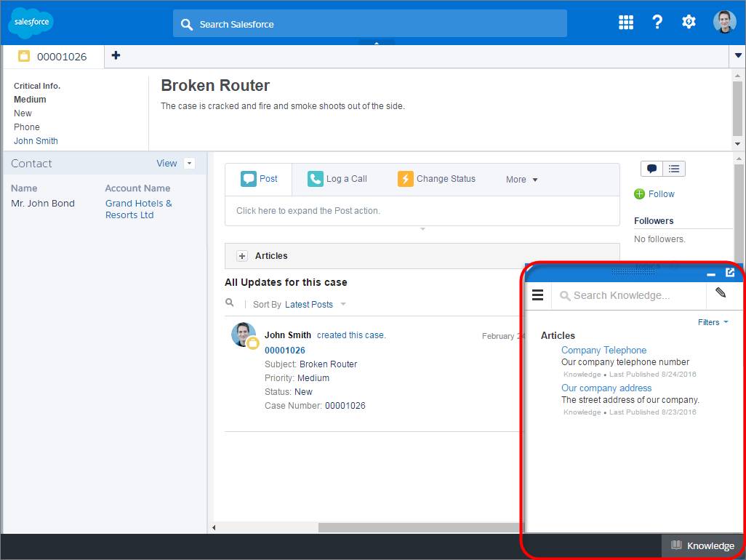Open the Knowledge widget hamburger menu
The width and height of the screenshot is (746, 560).
(537, 295)
